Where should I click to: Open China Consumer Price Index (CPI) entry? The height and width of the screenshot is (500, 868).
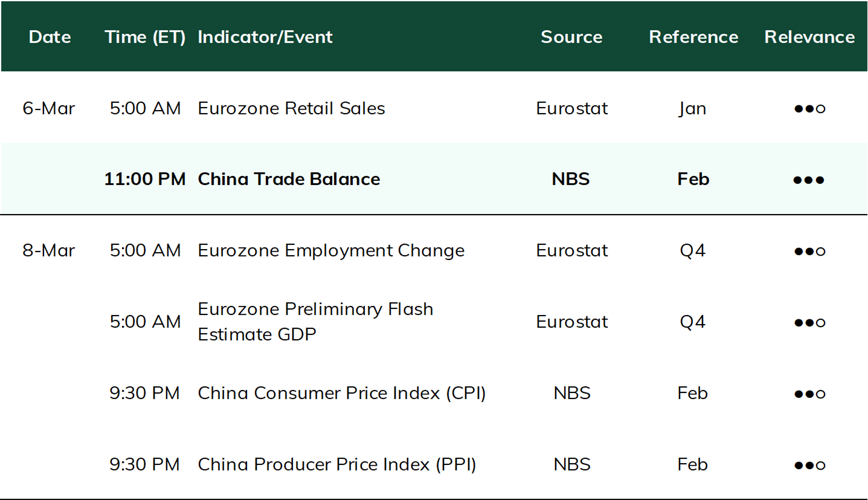[x=342, y=393]
